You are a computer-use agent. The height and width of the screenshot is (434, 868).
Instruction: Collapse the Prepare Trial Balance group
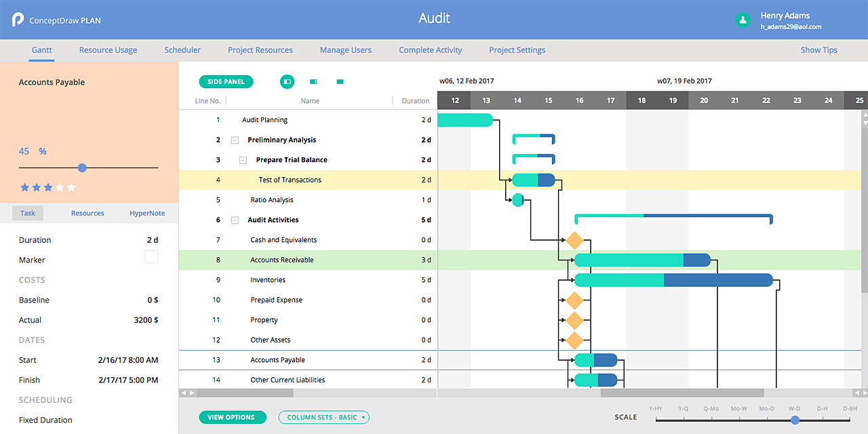[243, 160]
